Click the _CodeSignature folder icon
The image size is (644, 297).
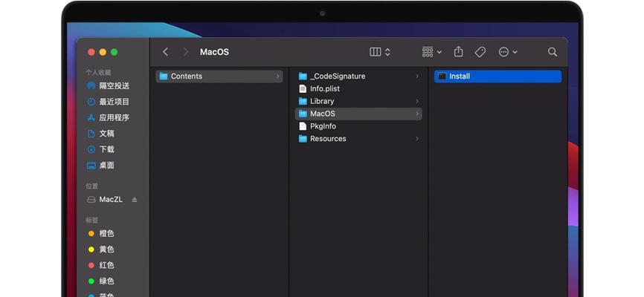pos(303,76)
